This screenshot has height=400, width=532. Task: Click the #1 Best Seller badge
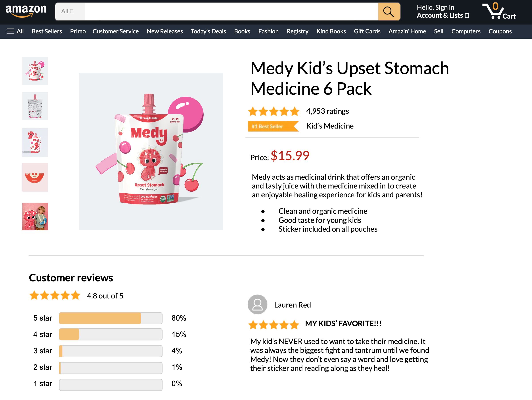[273, 126]
